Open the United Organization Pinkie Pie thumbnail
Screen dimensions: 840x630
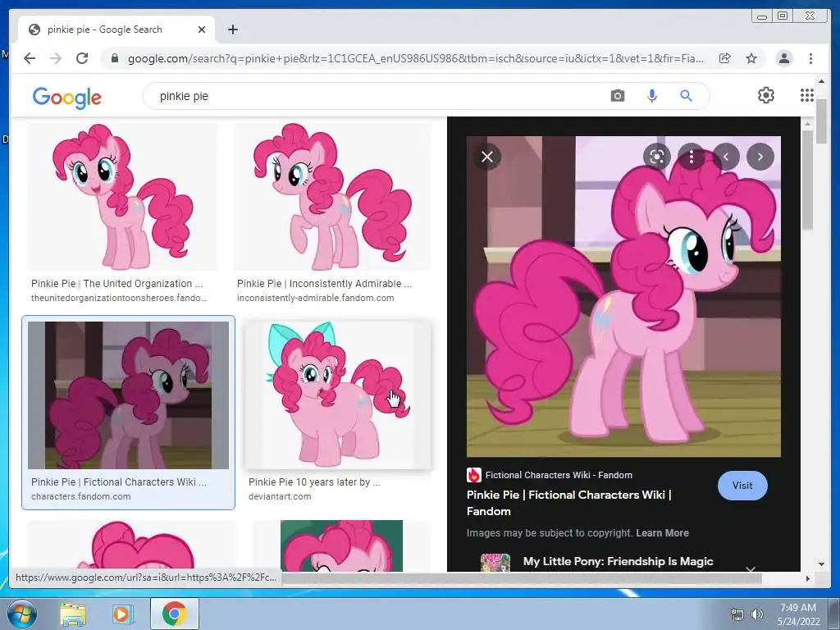tap(123, 197)
